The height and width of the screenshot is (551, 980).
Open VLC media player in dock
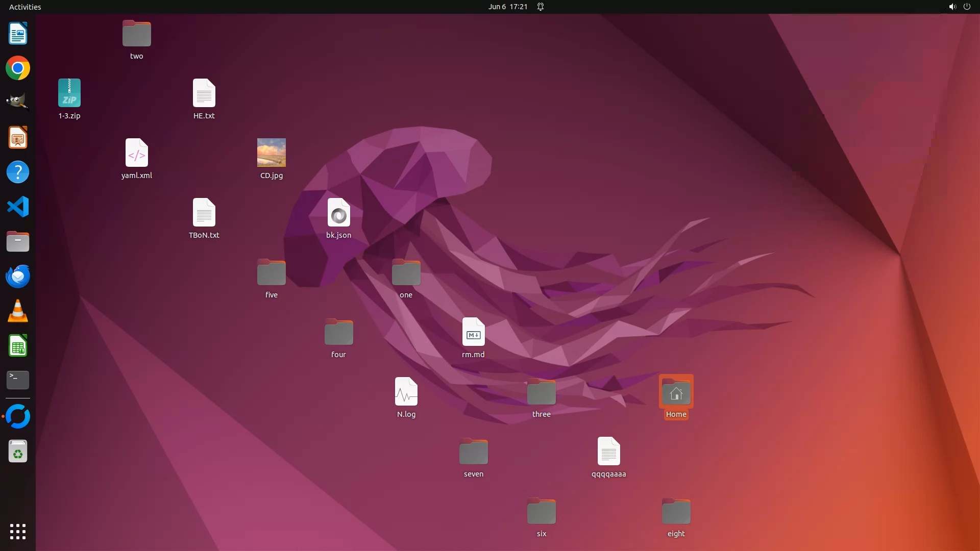(x=18, y=311)
